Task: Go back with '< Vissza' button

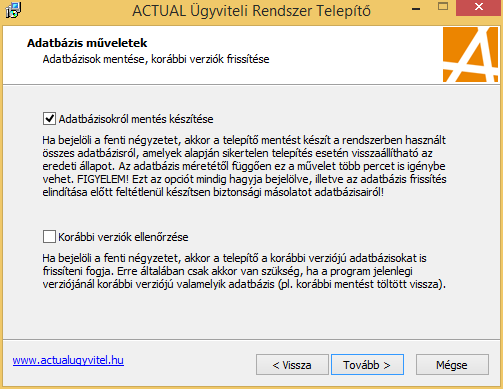Action: coord(292,365)
